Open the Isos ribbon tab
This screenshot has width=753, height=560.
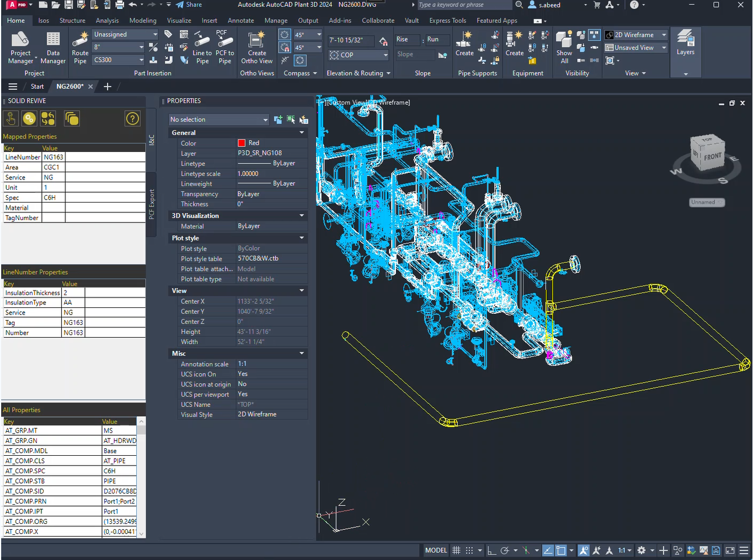click(44, 20)
